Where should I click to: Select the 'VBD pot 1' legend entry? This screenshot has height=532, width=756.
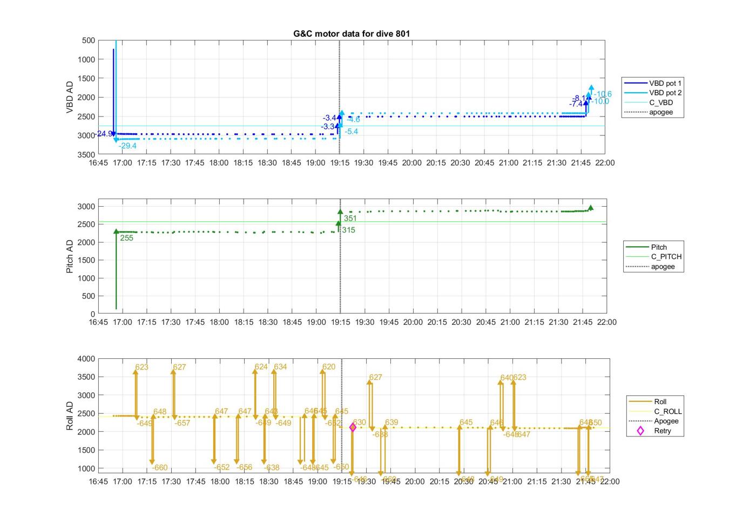[653, 83]
